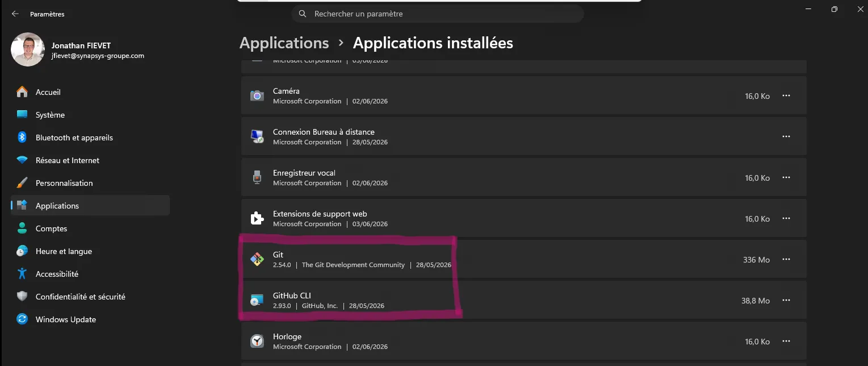Click the GitHub CLI version 2.93.0
The image size is (868, 366).
point(282,306)
